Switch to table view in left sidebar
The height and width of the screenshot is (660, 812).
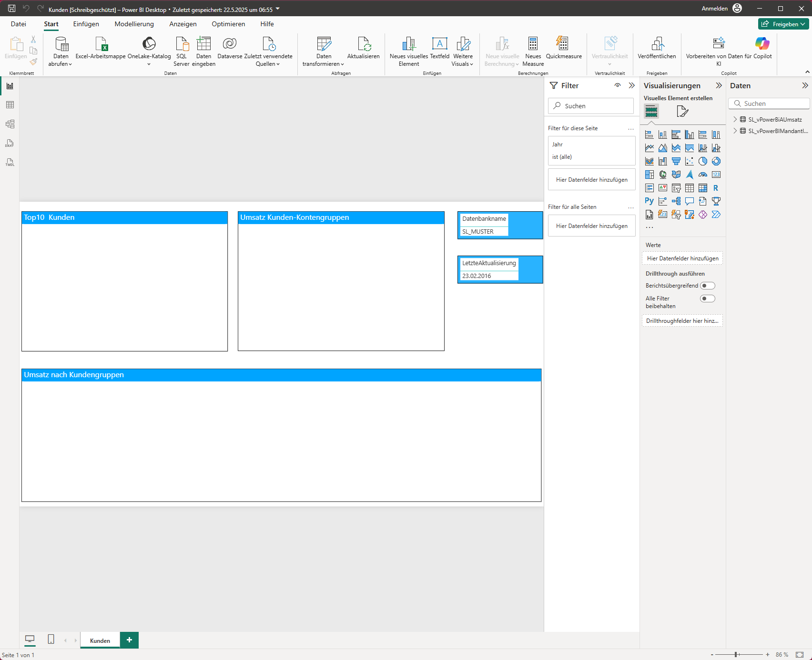[x=10, y=105]
